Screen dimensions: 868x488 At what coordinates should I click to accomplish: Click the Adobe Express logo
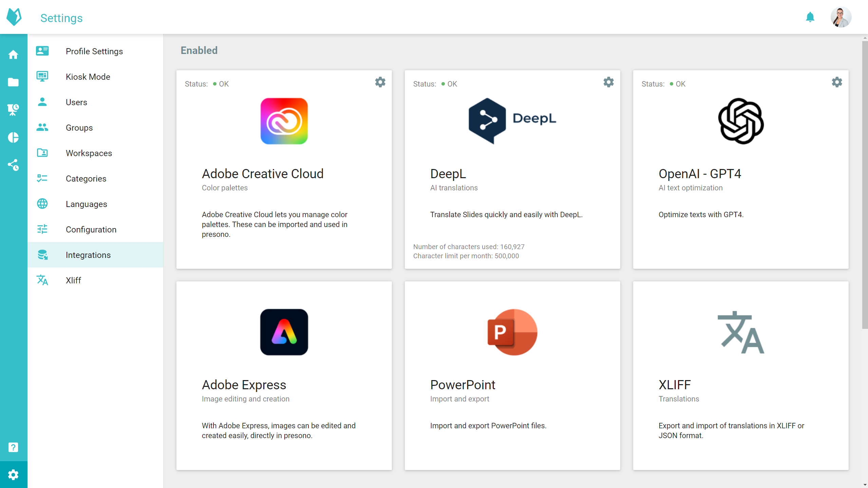pyautogui.click(x=284, y=332)
